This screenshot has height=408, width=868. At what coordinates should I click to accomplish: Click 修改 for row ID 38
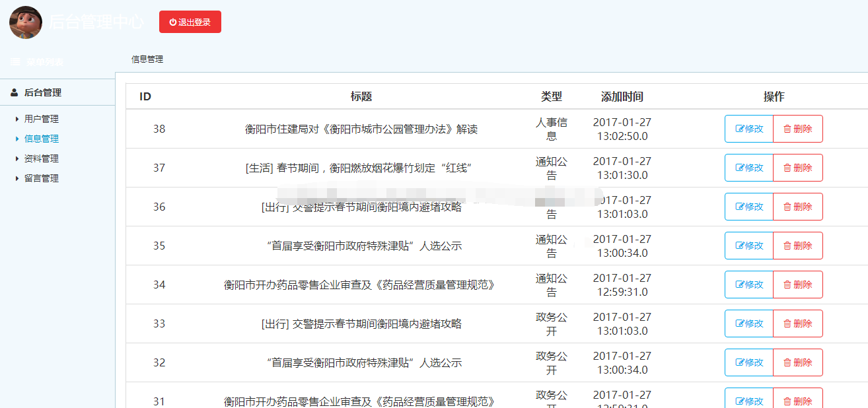coord(749,129)
